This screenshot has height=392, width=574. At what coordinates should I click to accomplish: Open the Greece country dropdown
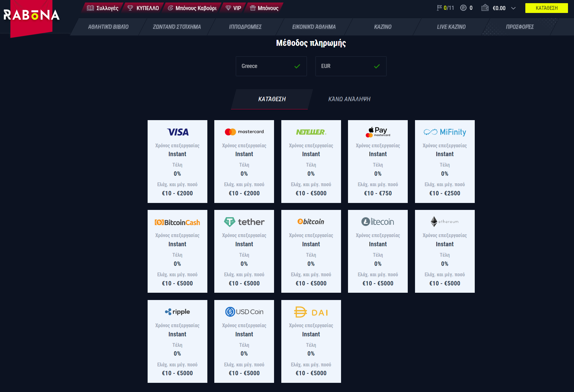[x=271, y=66]
